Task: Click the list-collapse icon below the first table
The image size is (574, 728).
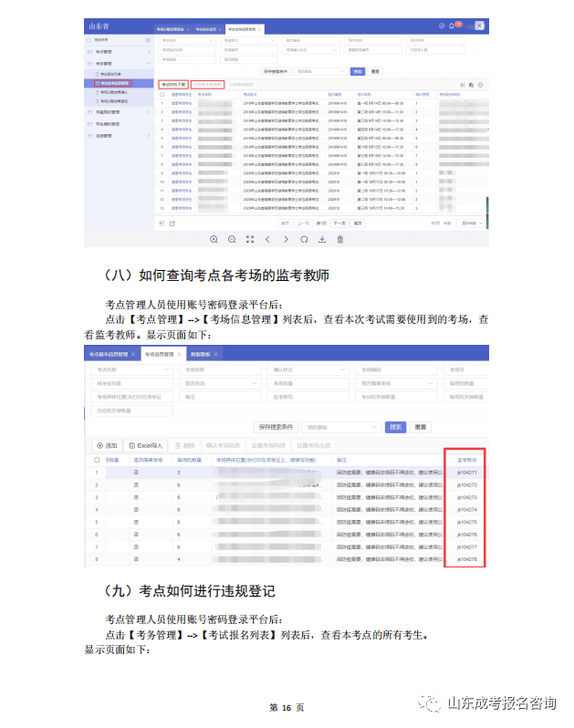Action: (x=162, y=224)
